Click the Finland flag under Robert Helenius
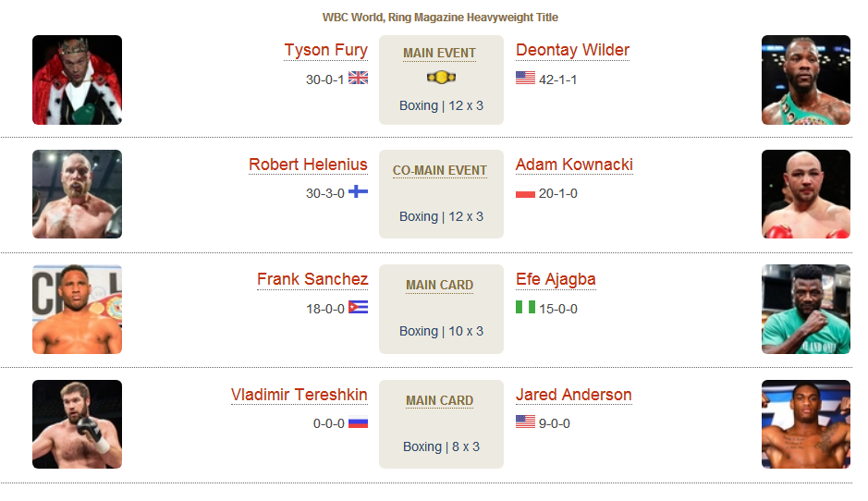The height and width of the screenshot is (501, 868). (x=358, y=192)
